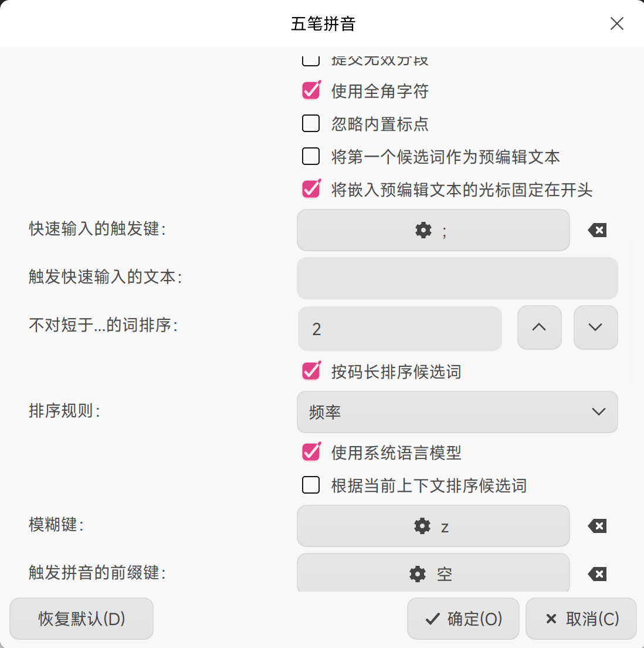Toggle 将嵌入预编辑文本的光标固定在开头 checkbox
The image size is (644, 648).
(311, 189)
